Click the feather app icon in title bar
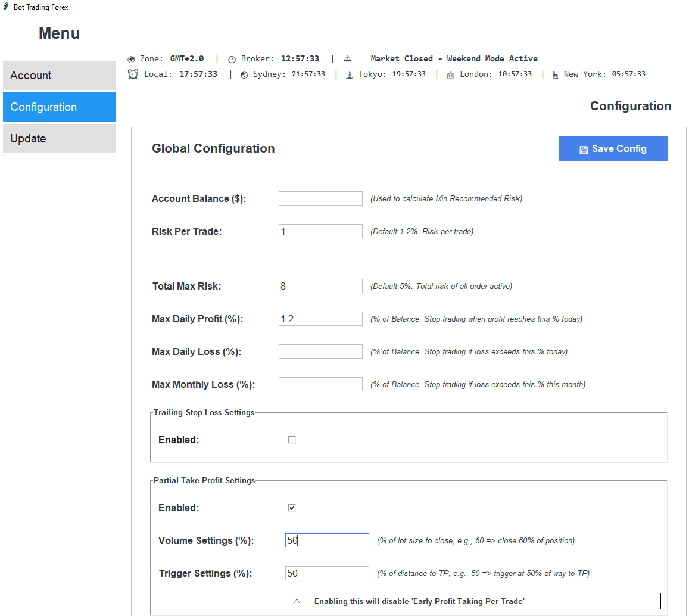The image size is (689, 616). pyautogui.click(x=6, y=7)
